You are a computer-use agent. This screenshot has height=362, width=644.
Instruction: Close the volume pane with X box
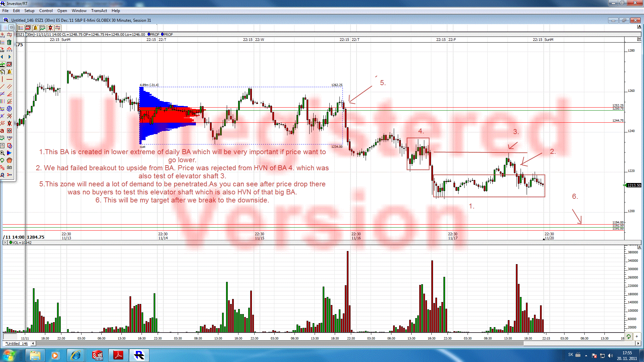(x=5, y=242)
